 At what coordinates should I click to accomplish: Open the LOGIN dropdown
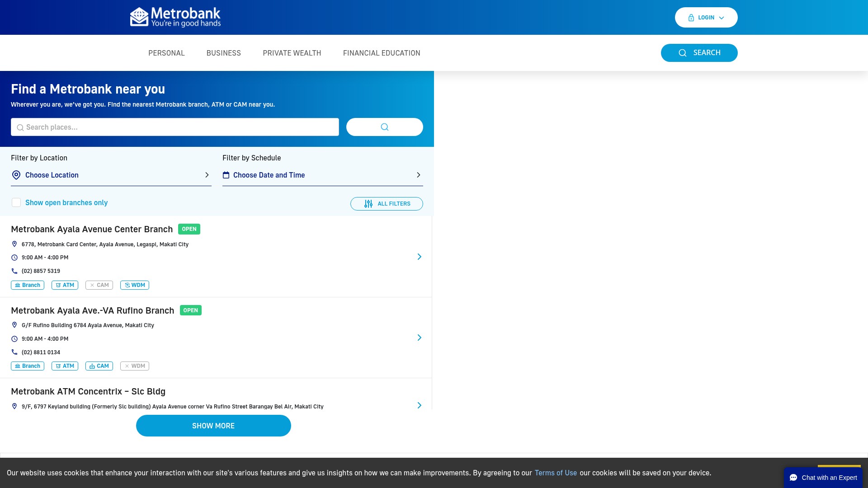(x=706, y=18)
